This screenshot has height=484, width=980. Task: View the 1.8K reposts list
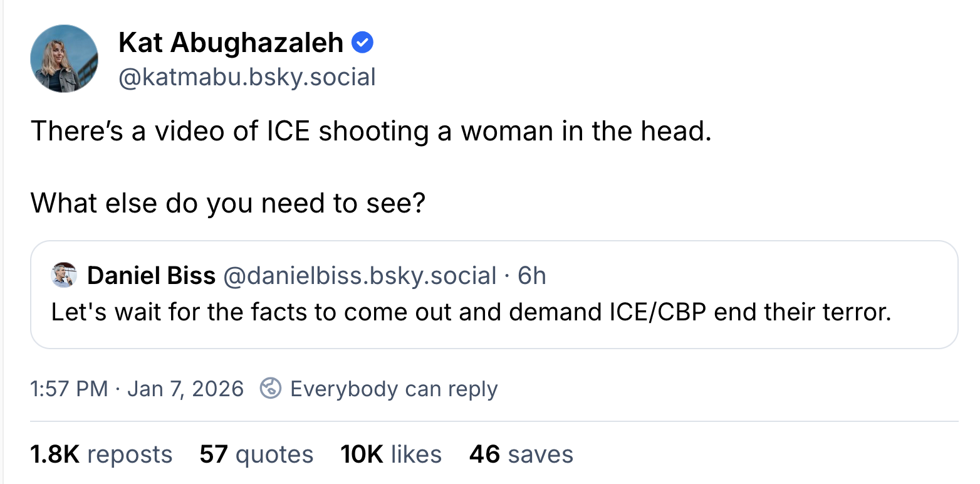101,455
